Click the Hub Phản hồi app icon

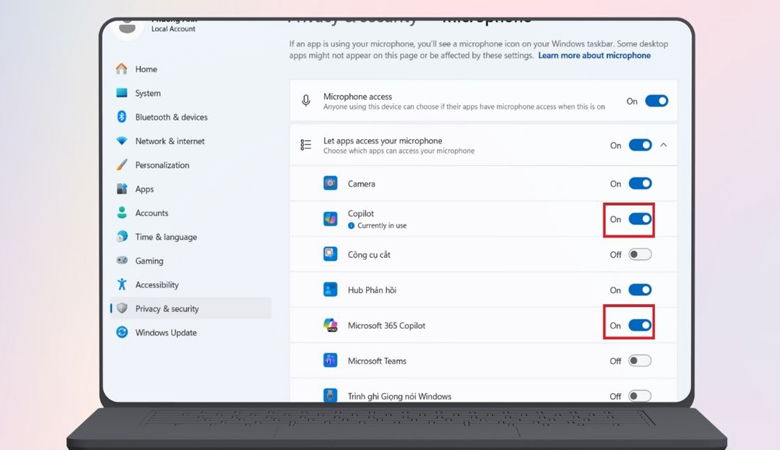pyautogui.click(x=330, y=290)
